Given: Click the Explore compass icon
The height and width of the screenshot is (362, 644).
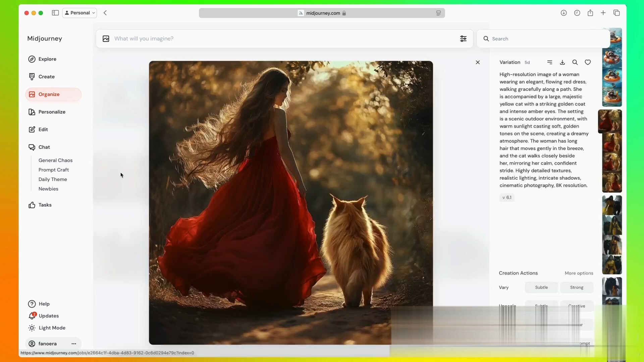Looking at the screenshot, I should (32, 59).
